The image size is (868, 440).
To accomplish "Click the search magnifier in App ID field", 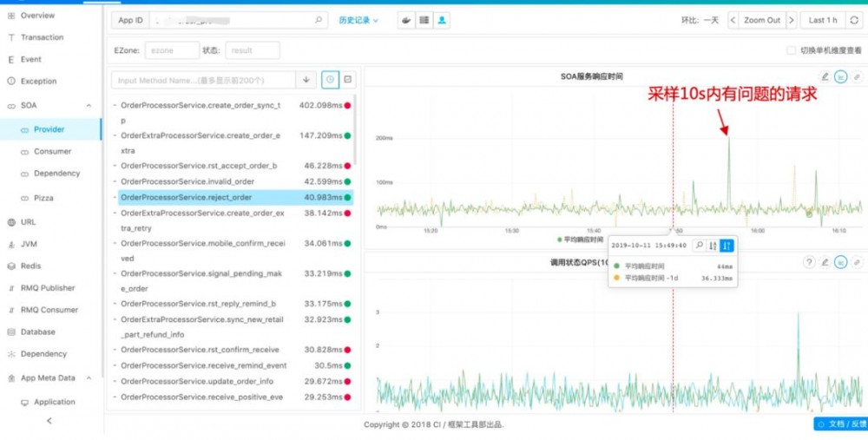I will click(319, 20).
